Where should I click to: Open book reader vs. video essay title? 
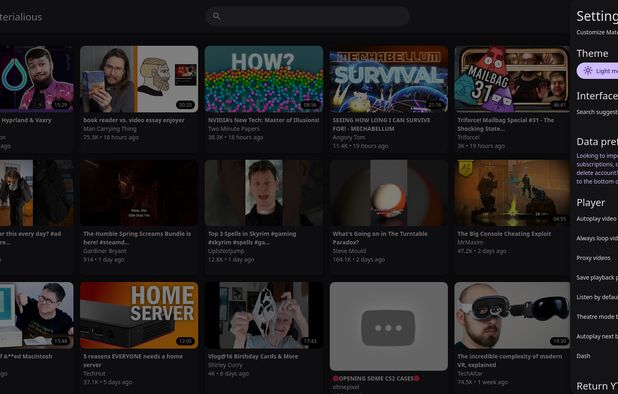(x=134, y=120)
